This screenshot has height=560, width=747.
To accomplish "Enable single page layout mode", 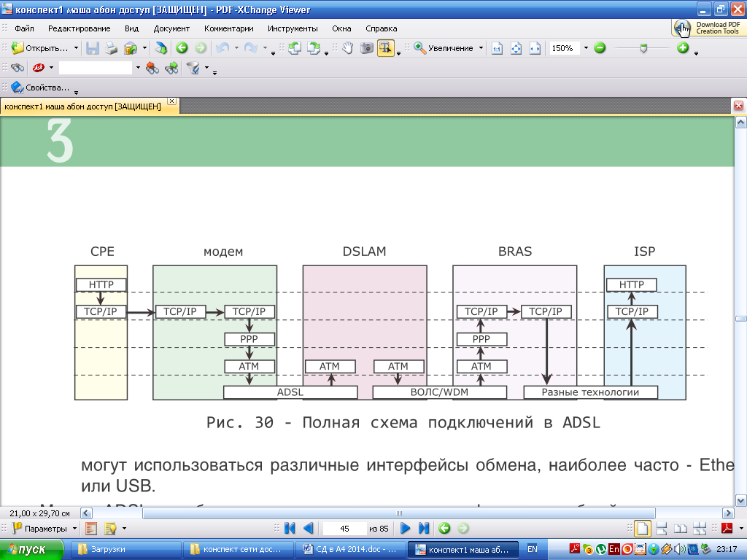I will coord(642,529).
